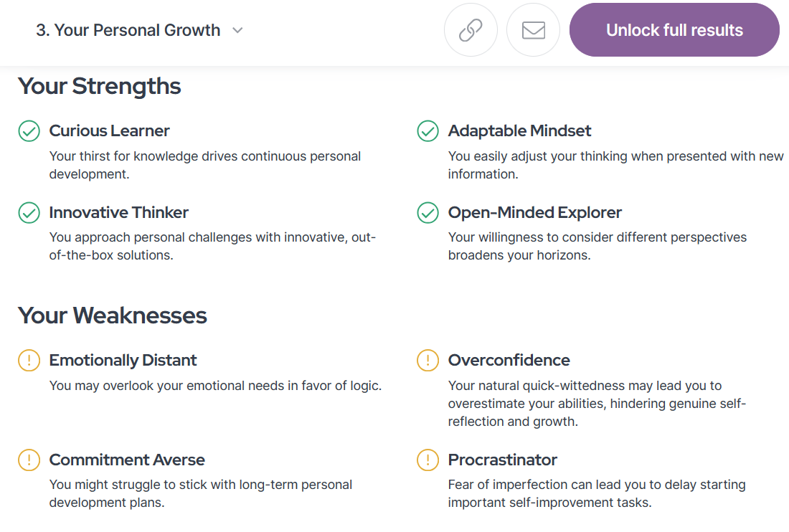
Task: Click the Curious Learner green checkmark icon
Action: coord(29,131)
